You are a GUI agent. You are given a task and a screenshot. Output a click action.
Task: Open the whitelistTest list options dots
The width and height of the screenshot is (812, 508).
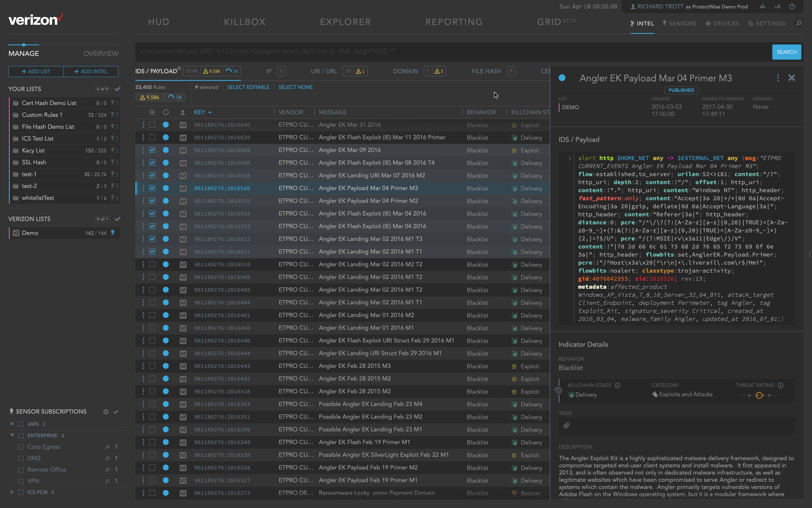point(117,198)
